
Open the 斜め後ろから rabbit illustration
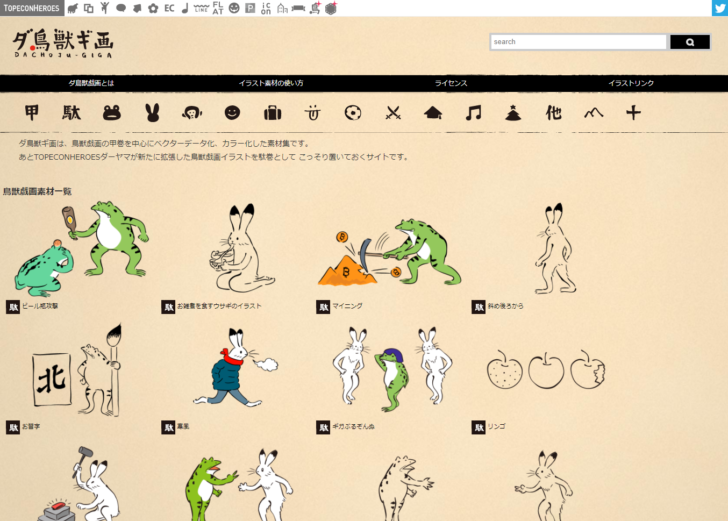point(555,249)
